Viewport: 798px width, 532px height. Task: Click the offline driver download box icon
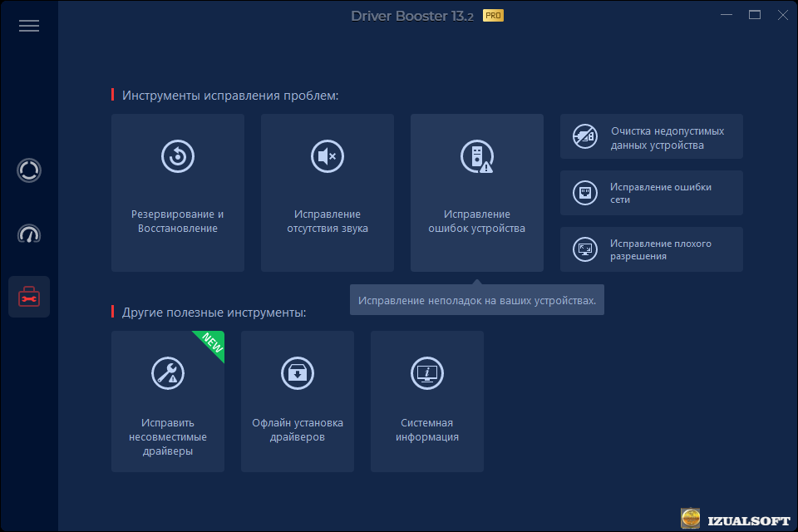click(298, 372)
